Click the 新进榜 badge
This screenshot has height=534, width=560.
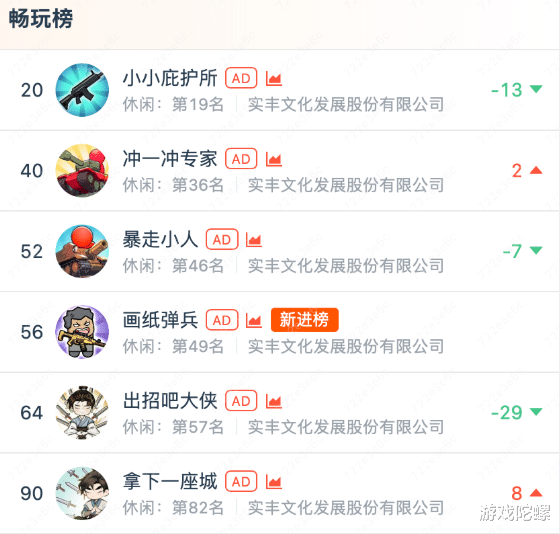coord(305,320)
